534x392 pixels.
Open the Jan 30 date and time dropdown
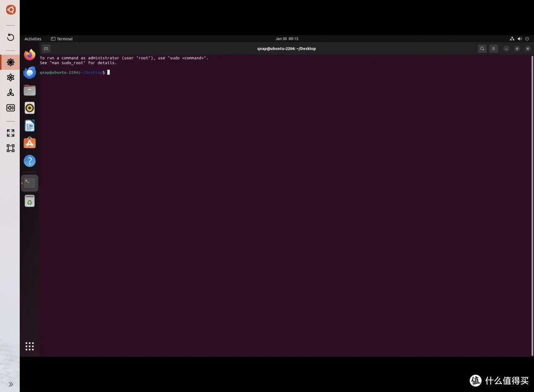(286, 39)
